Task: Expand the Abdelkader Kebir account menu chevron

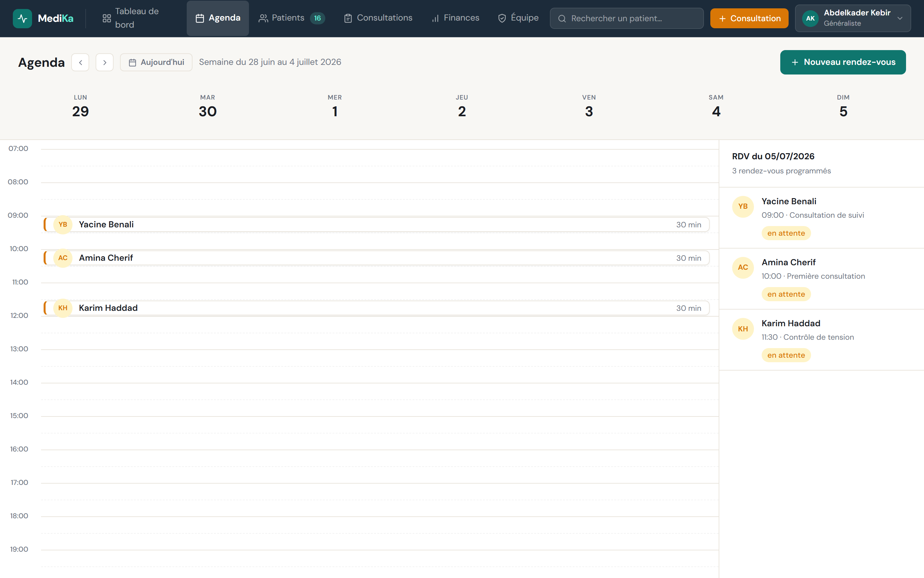Action: pos(900,18)
